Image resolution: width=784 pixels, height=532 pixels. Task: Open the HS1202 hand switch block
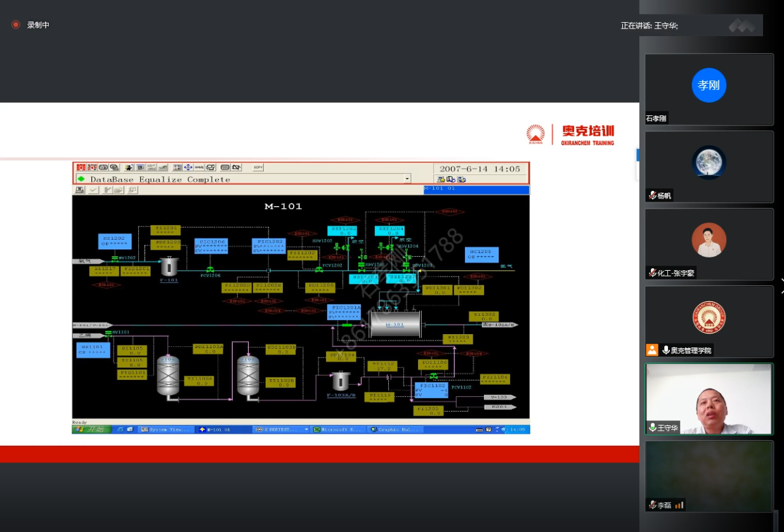(x=115, y=241)
